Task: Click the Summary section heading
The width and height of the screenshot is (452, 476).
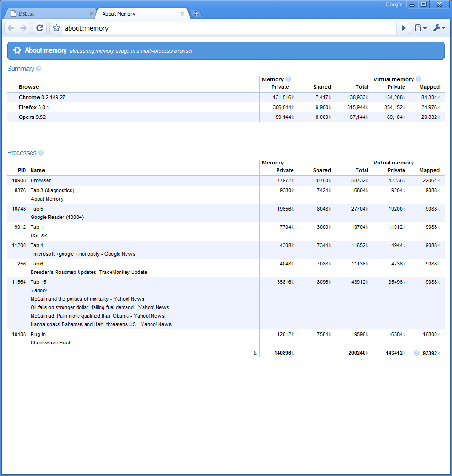Action: (x=21, y=69)
